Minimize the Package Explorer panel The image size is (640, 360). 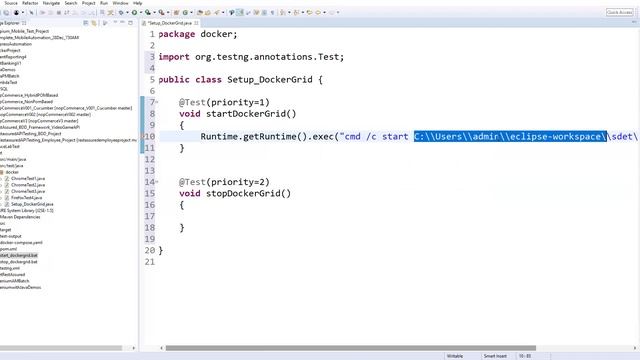coord(122,23)
